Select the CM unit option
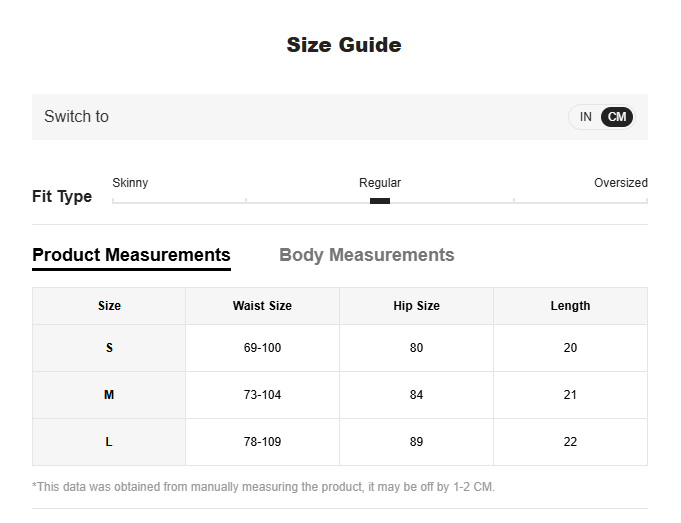The height and width of the screenshot is (523, 681). 617,117
